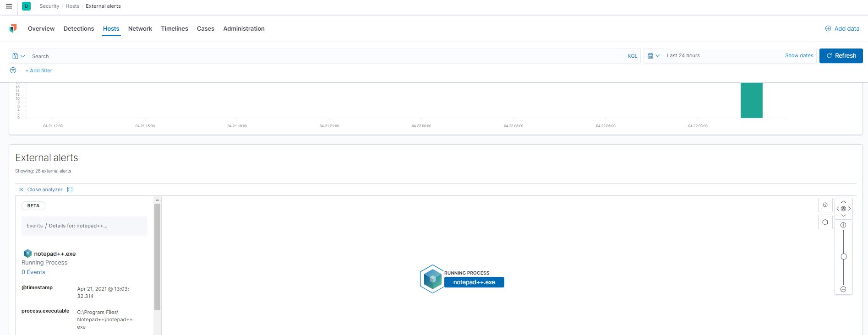The image size is (868, 335).
Task: Click the Hosts breadcrumb link
Action: coord(72,6)
